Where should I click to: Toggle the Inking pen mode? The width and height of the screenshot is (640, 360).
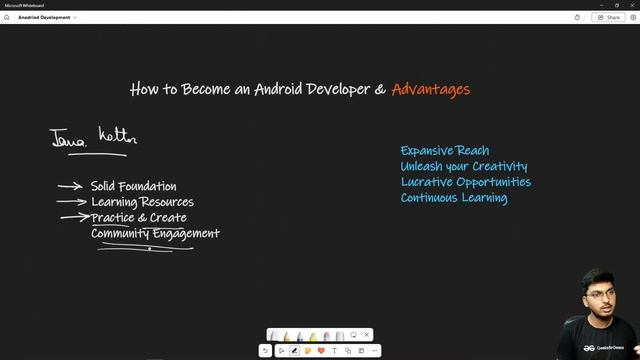295,351
